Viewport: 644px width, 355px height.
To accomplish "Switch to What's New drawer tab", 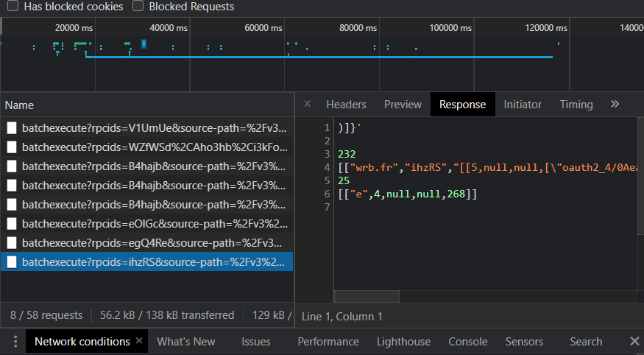I will point(185,342).
